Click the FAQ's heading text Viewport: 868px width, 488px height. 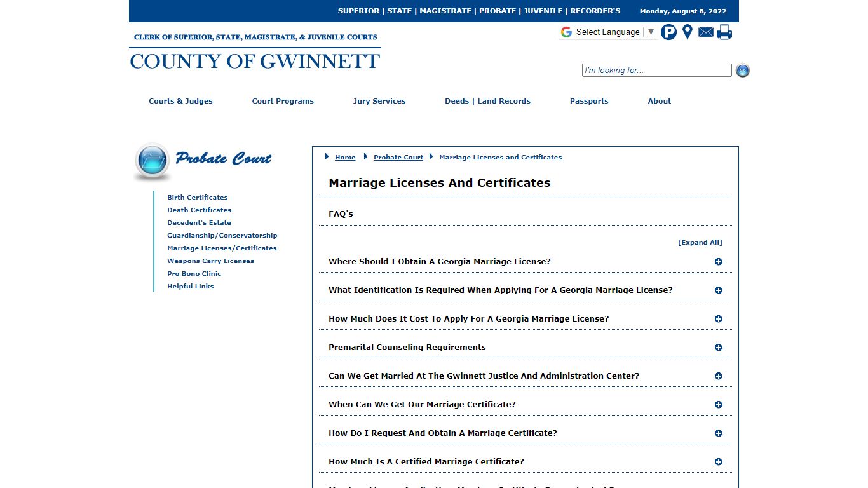pos(341,214)
